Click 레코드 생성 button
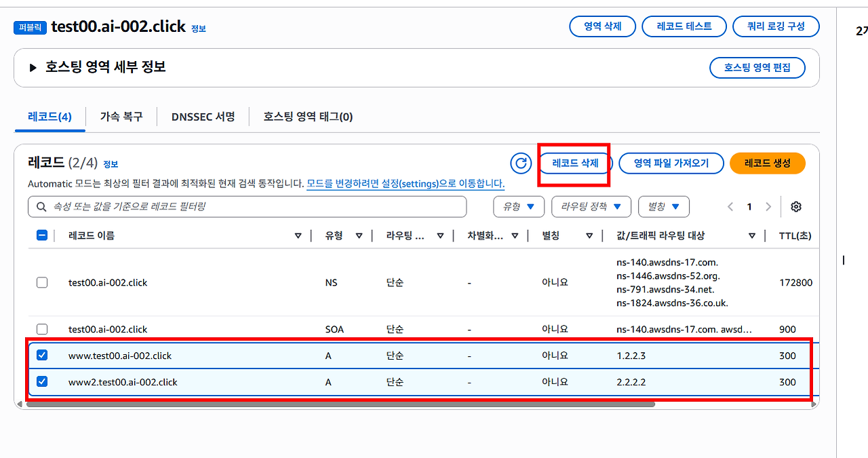This screenshot has width=868, height=458. 768,164
